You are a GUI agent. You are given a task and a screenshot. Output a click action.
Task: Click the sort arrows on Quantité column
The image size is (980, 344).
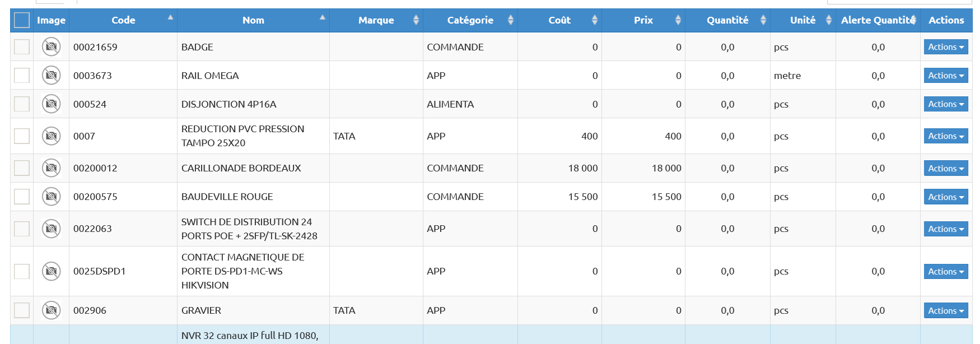[x=763, y=20]
